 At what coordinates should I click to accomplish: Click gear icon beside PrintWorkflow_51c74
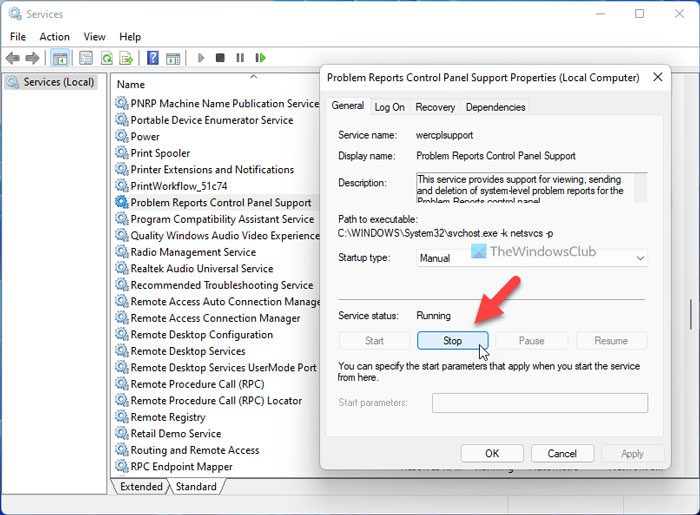click(122, 186)
